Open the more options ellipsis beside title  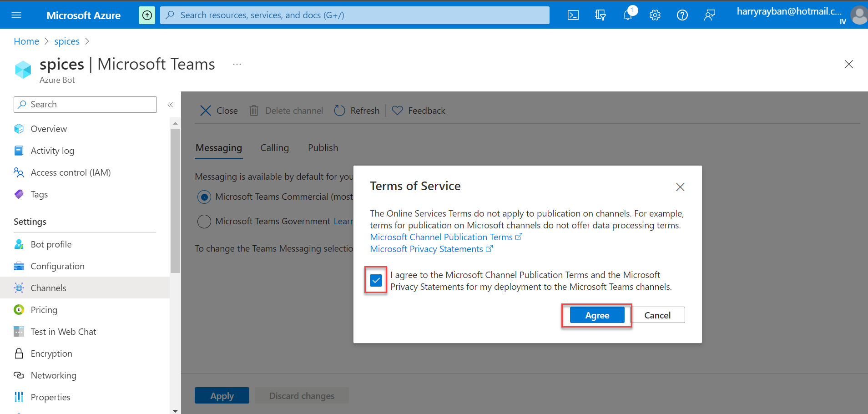tap(237, 64)
